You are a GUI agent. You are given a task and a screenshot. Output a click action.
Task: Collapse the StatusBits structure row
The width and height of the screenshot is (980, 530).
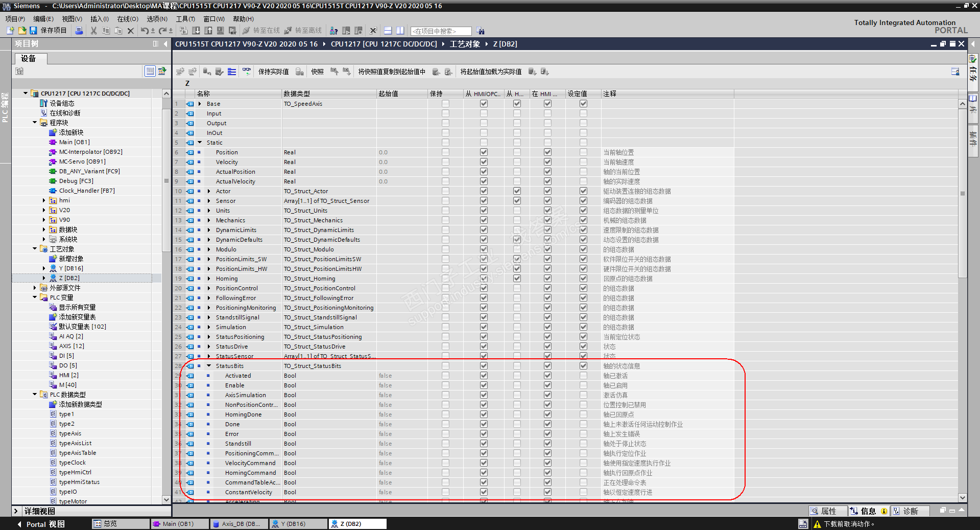point(209,366)
